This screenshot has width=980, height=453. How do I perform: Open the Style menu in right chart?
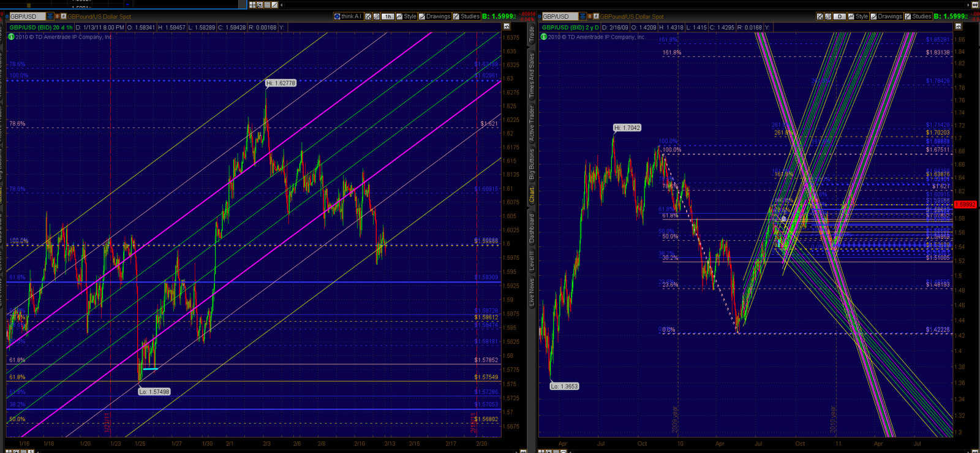(x=858, y=17)
